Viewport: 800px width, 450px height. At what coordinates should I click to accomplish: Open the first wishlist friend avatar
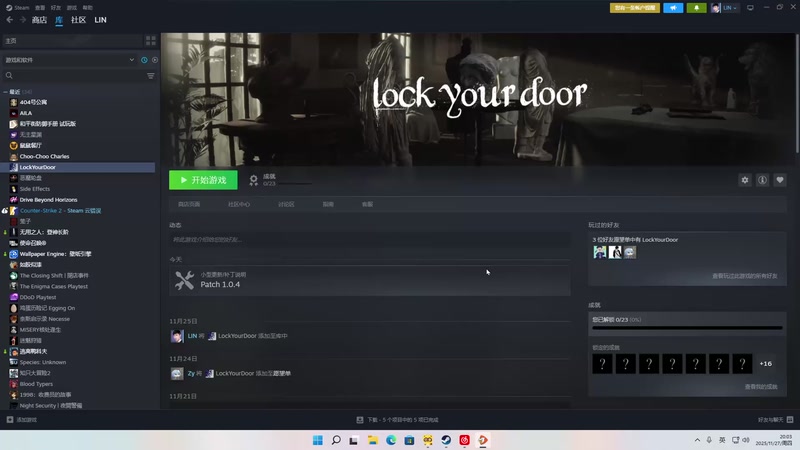point(599,252)
